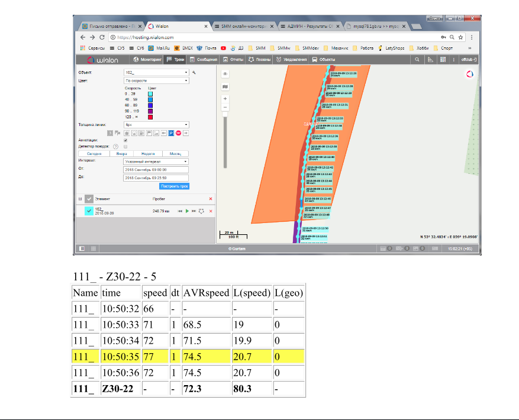This screenshot has height=420, width=519.
Task: Open the map search magnifier tool
Action: pos(417,60)
